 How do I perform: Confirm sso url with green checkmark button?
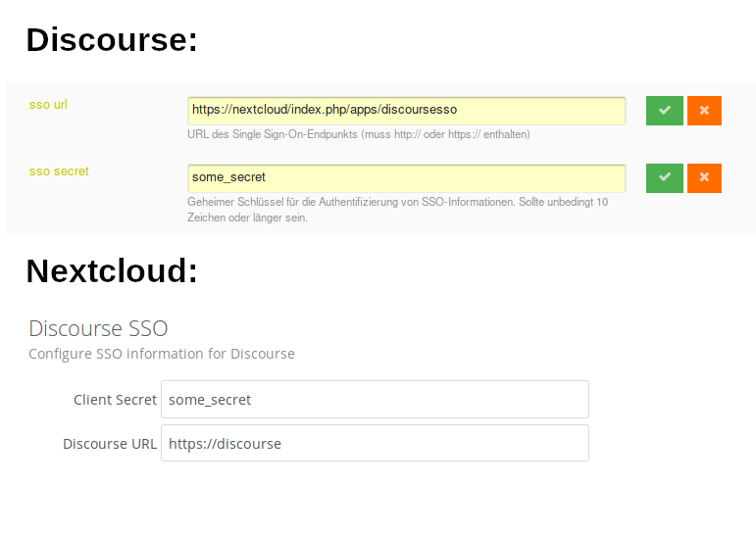[x=665, y=111]
